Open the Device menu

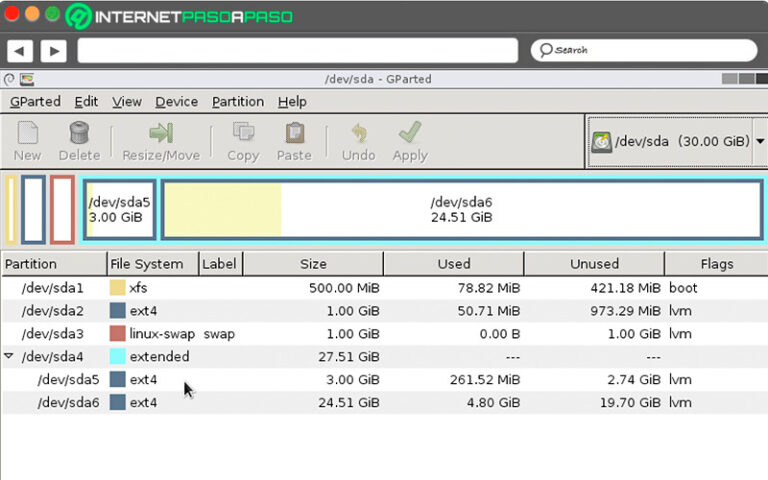click(x=176, y=102)
